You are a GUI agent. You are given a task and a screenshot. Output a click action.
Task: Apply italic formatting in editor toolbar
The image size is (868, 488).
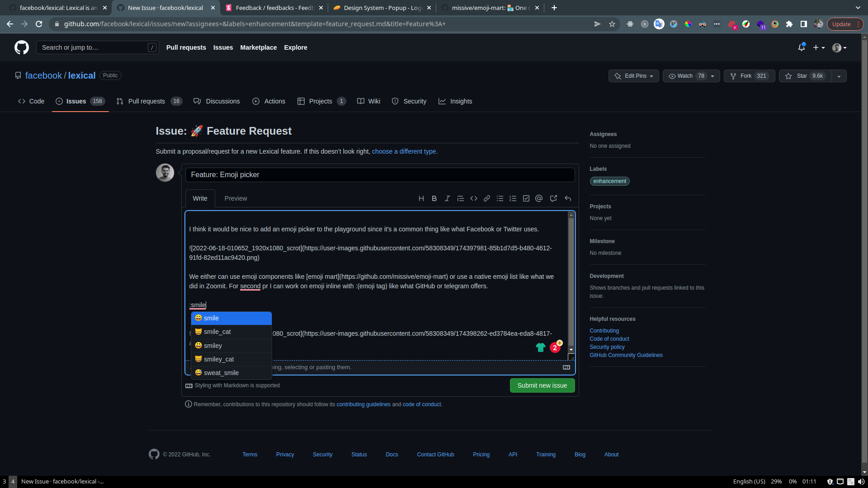point(448,198)
